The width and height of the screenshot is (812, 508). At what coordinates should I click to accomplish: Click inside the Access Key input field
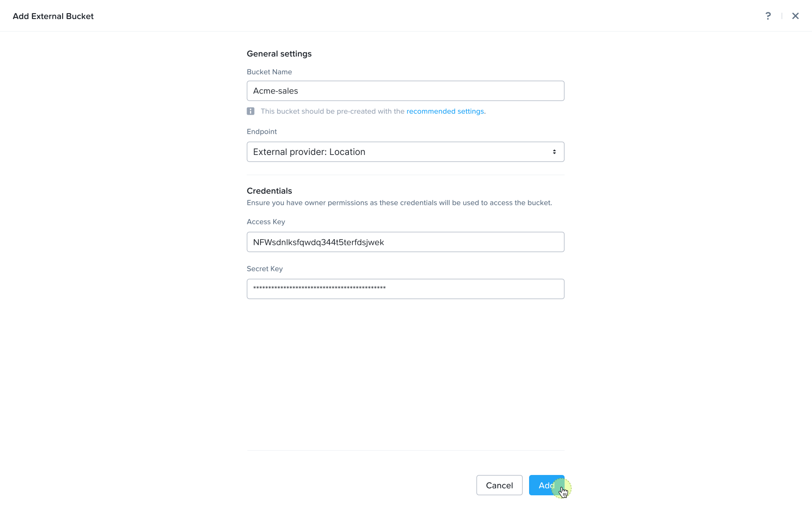point(406,242)
